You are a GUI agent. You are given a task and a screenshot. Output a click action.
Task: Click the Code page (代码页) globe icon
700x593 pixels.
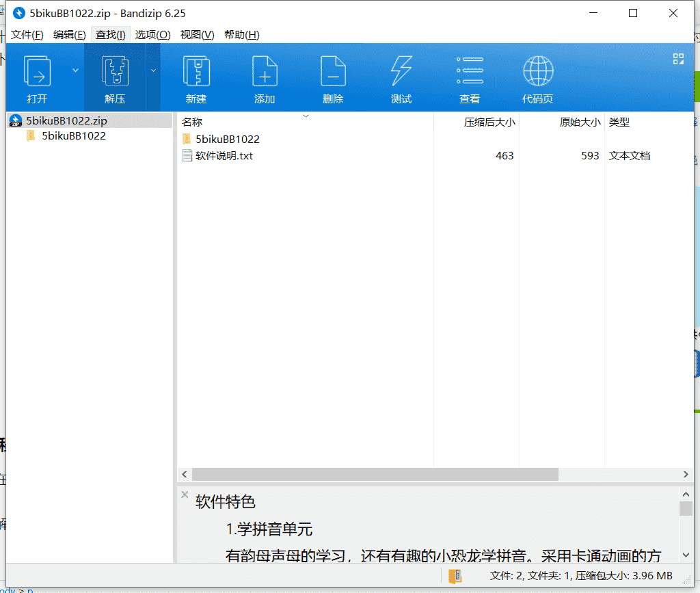(x=538, y=71)
